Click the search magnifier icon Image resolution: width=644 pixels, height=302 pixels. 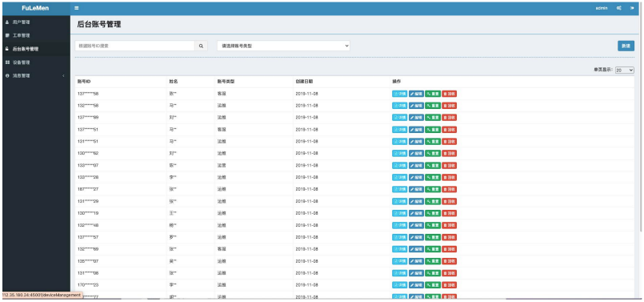(201, 46)
